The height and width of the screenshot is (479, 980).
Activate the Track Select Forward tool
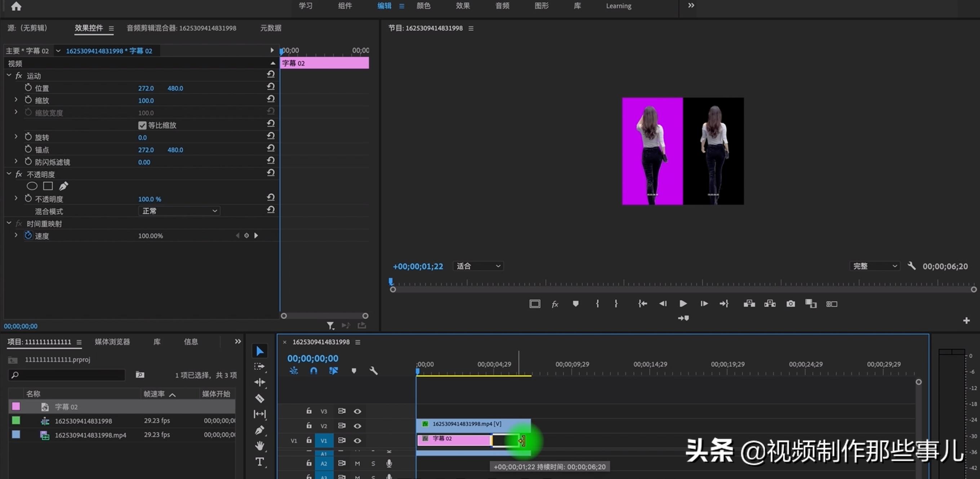tap(260, 367)
